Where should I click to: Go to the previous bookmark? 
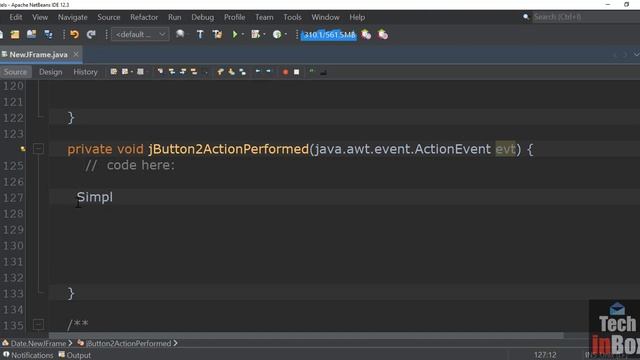pyautogui.click(x=220, y=72)
